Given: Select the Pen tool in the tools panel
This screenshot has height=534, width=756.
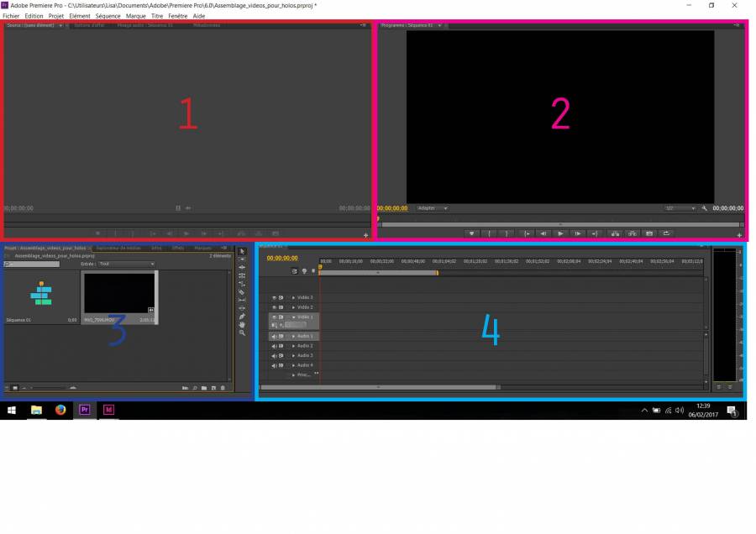Looking at the screenshot, I should [242, 316].
